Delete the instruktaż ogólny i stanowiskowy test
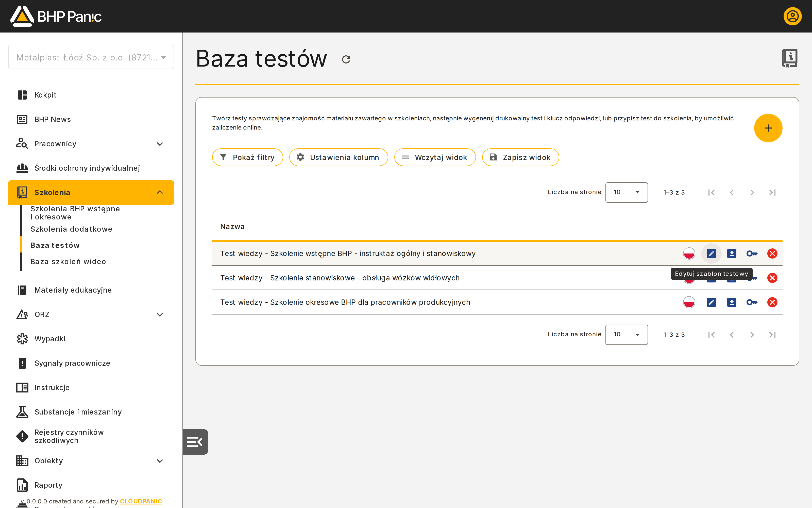This screenshot has width=812, height=508. (x=772, y=253)
